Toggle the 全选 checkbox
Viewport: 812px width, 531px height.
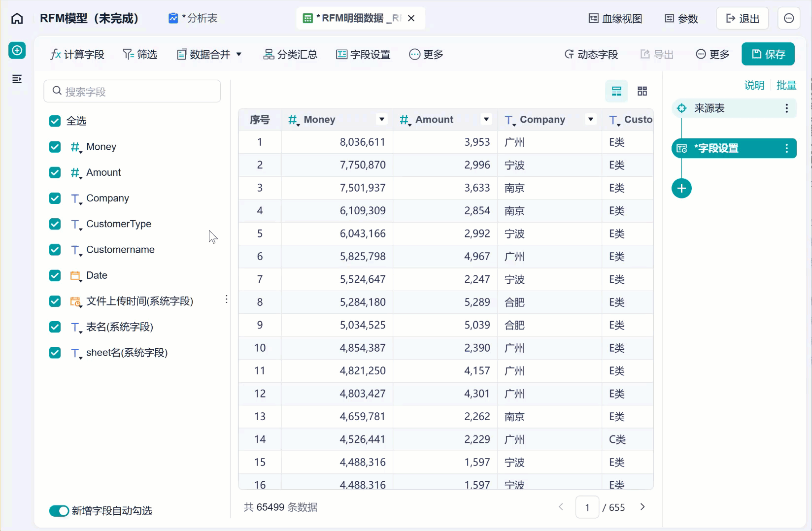(x=55, y=121)
